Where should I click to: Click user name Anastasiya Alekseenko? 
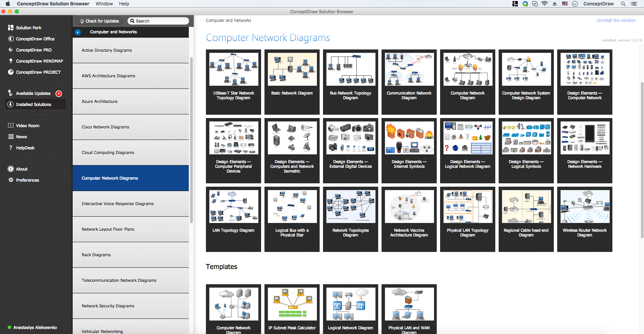[x=35, y=327]
